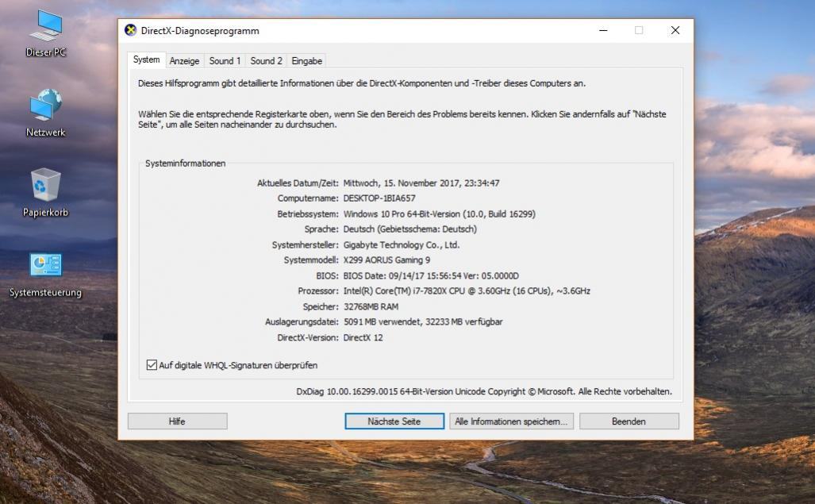Switch to the Eingabe tab

coord(306,61)
